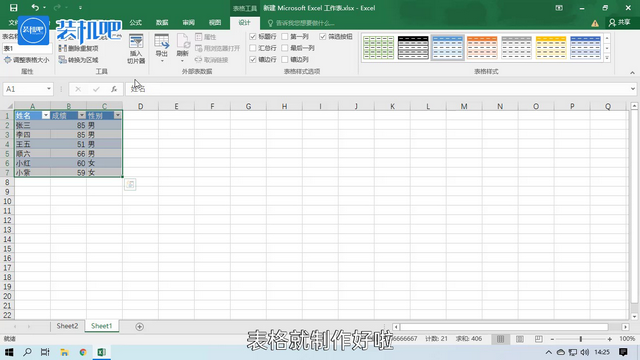Apply the yellow table style swatch
The width and height of the screenshot is (640, 360).
point(551,48)
